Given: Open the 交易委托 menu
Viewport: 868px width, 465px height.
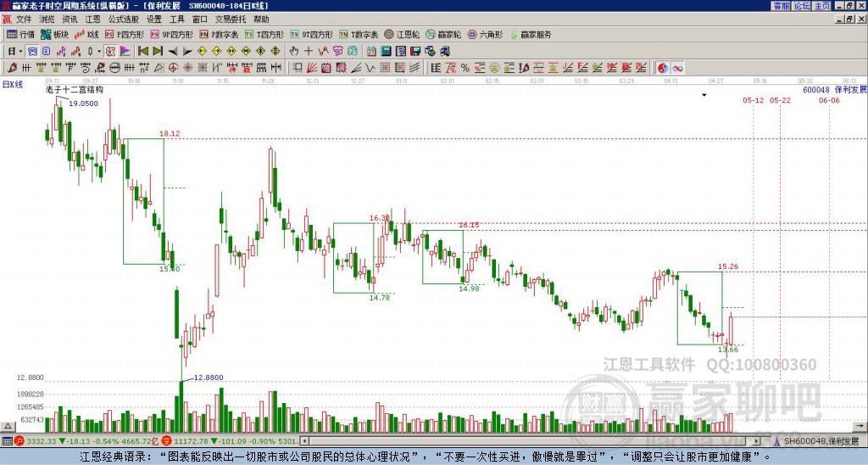Looking at the screenshot, I should coord(231,20).
